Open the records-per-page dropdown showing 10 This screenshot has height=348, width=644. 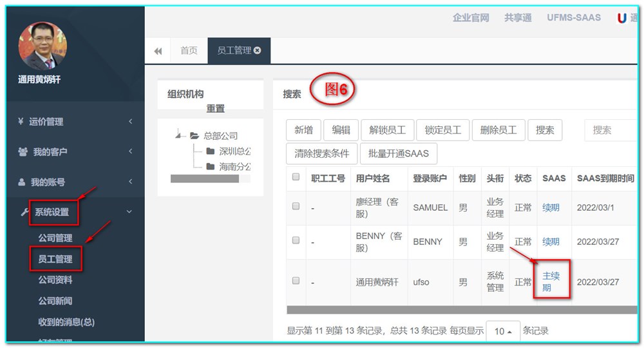503,331
